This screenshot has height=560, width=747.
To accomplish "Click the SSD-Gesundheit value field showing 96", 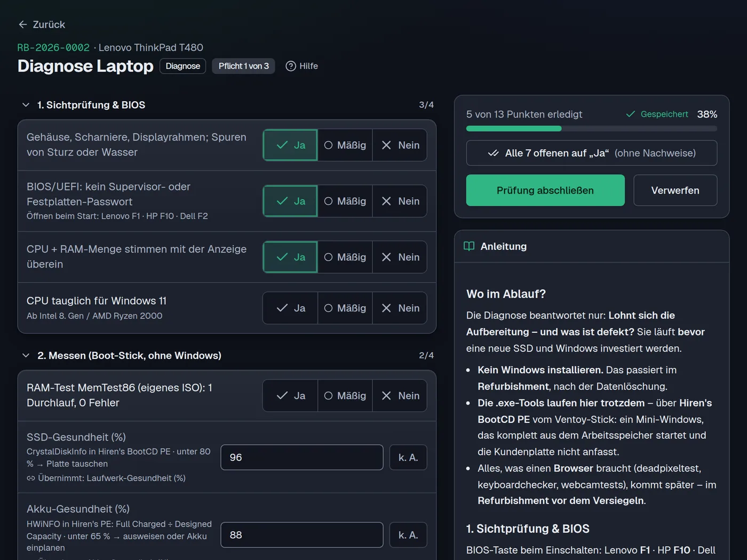I will click(302, 458).
